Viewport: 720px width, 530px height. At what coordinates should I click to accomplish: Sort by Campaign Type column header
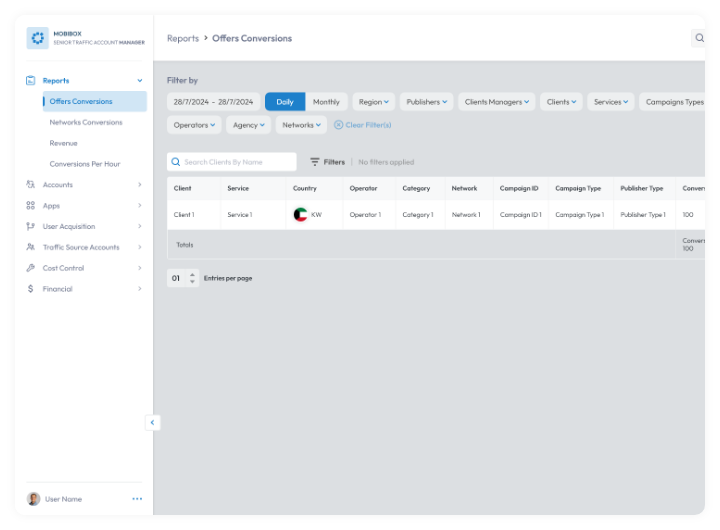point(578,188)
